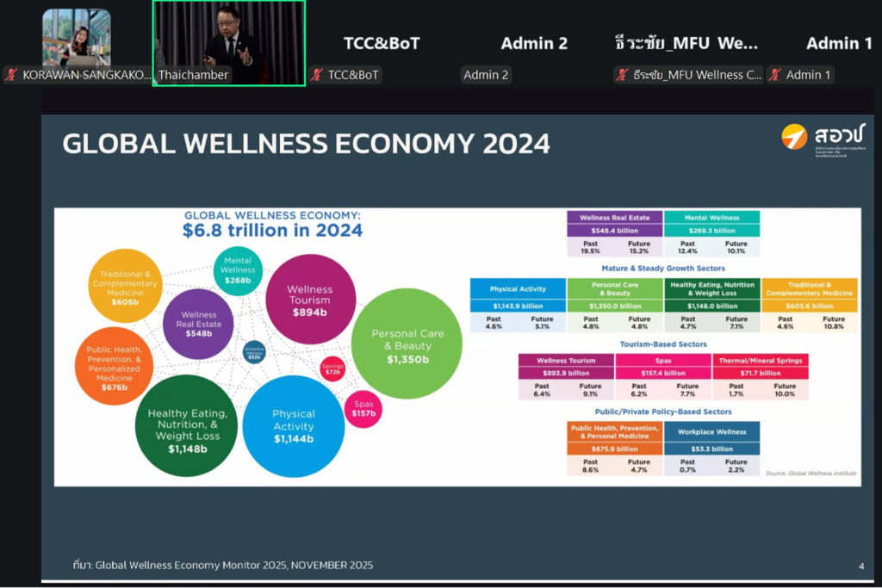
Task: Click Healthy Eating, Nutrition dark green bubble
Action: click(187, 424)
